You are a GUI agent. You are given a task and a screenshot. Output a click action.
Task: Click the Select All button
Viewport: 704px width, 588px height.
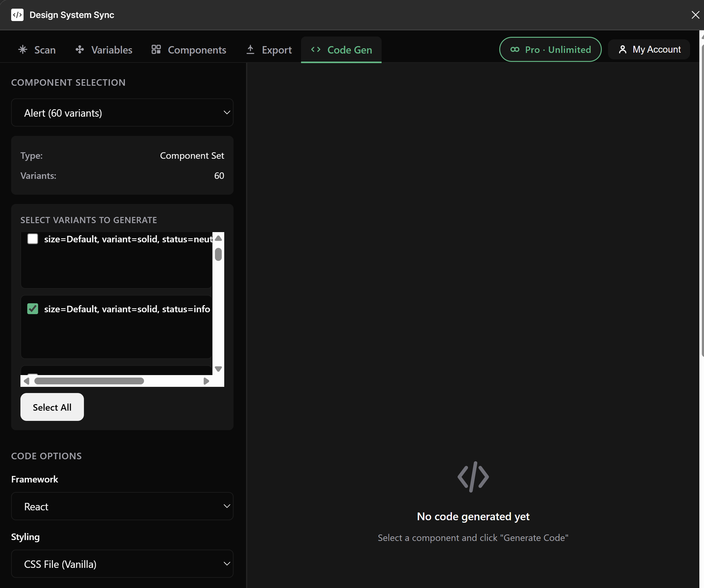click(x=52, y=407)
